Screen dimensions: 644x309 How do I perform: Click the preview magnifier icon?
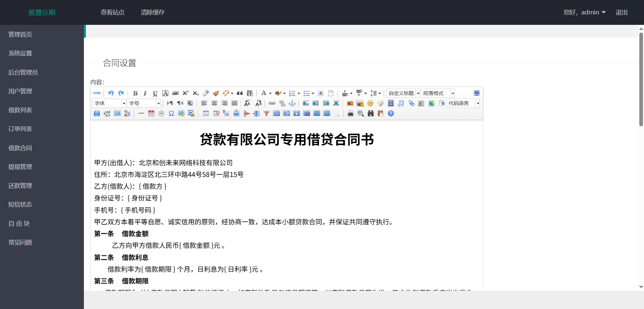pyautogui.click(x=360, y=114)
